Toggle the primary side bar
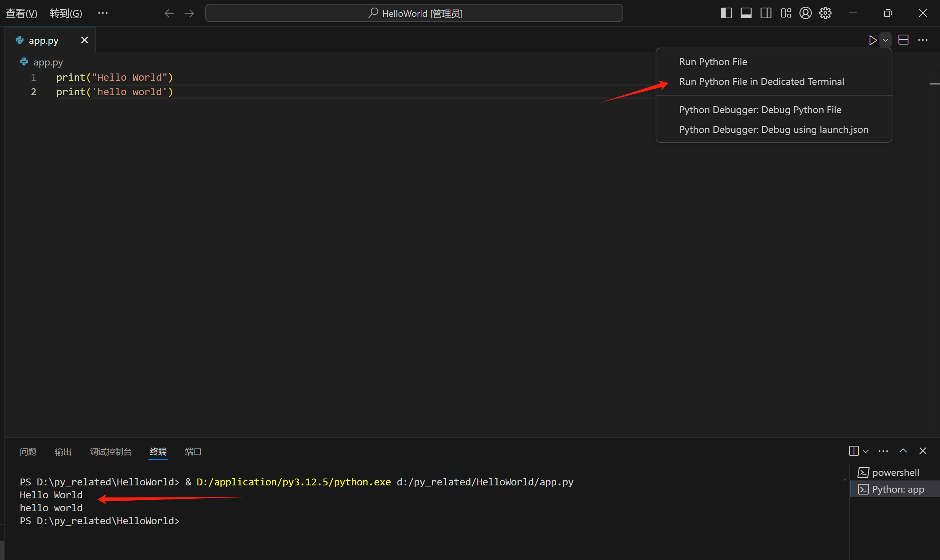Image resolution: width=940 pixels, height=560 pixels. (726, 13)
